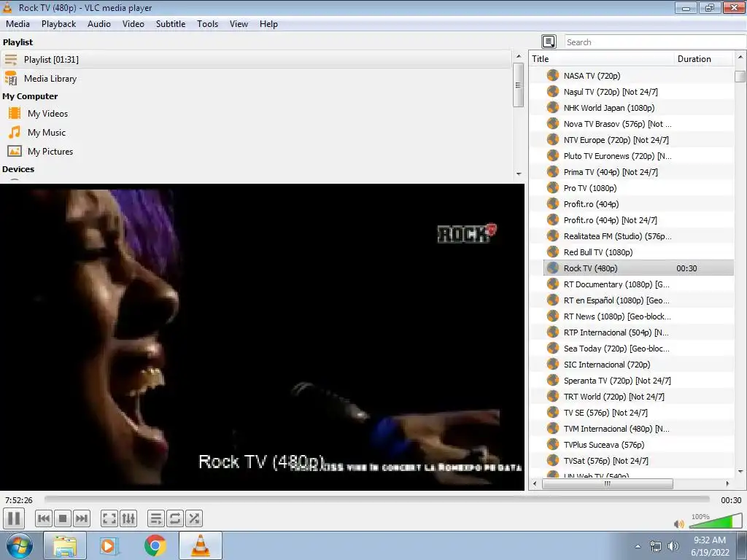The width and height of the screenshot is (747, 560).
Task: Open My Videos in sidebar
Action: [47, 113]
